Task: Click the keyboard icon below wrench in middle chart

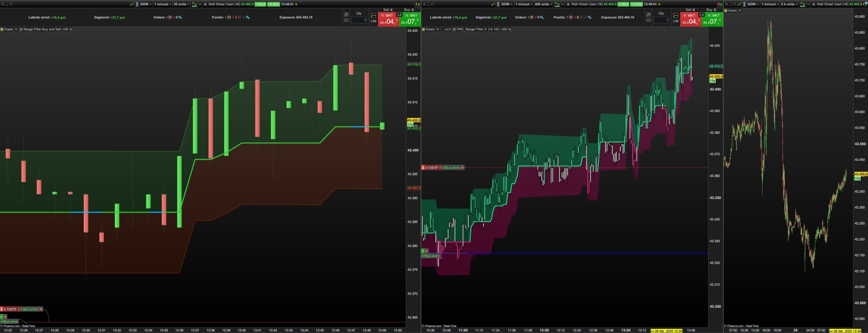Action: click(x=648, y=20)
